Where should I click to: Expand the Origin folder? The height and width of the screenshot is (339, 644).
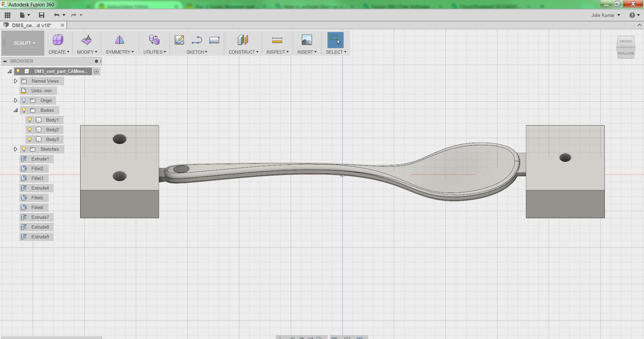click(x=15, y=100)
